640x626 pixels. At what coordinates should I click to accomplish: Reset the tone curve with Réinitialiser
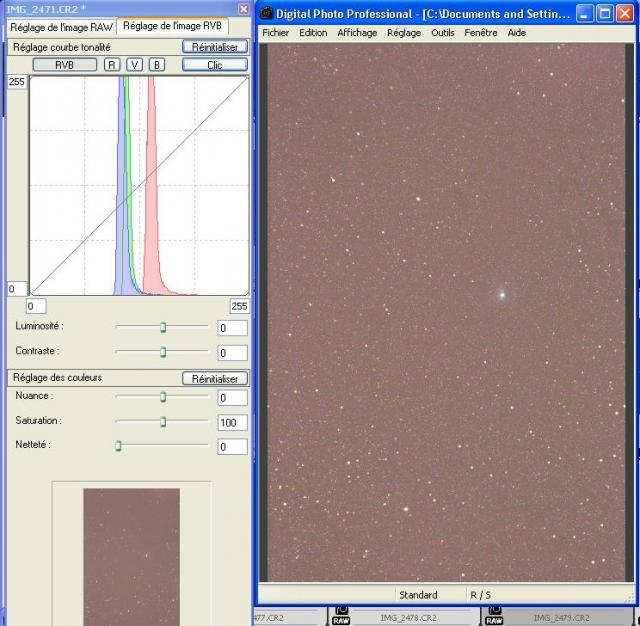coord(215,47)
